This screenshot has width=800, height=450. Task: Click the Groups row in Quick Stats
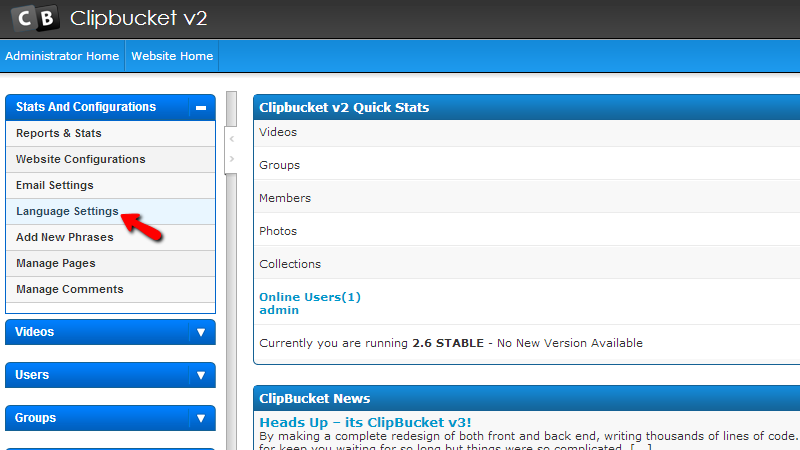click(x=527, y=165)
